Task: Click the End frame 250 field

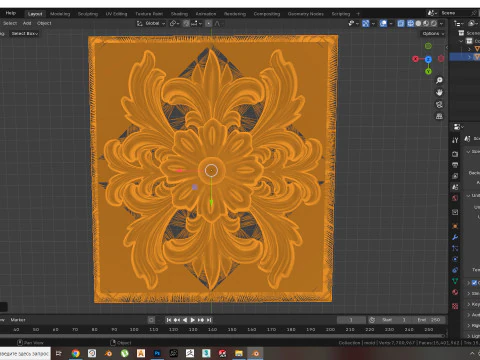Action: coord(429,320)
